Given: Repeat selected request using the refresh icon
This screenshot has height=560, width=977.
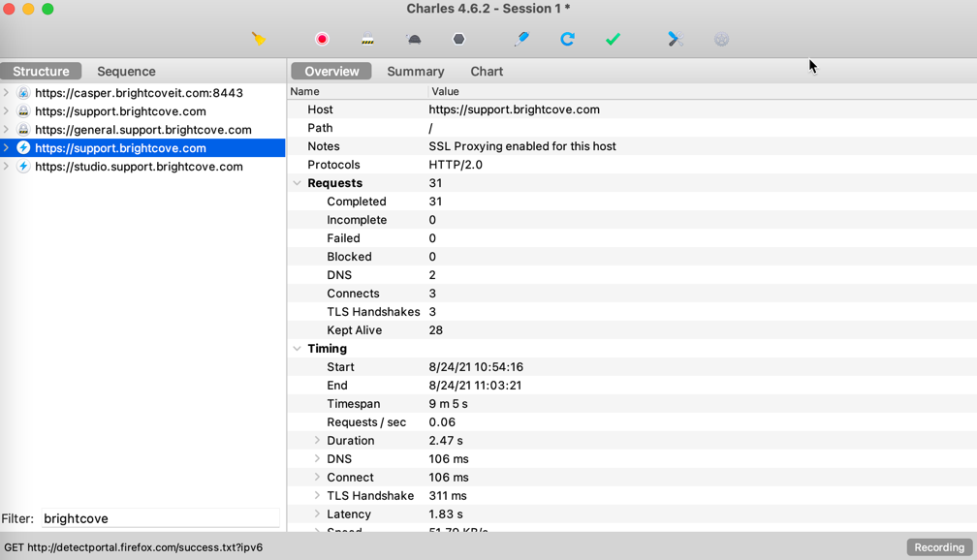Looking at the screenshot, I should click(x=567, y=39).
